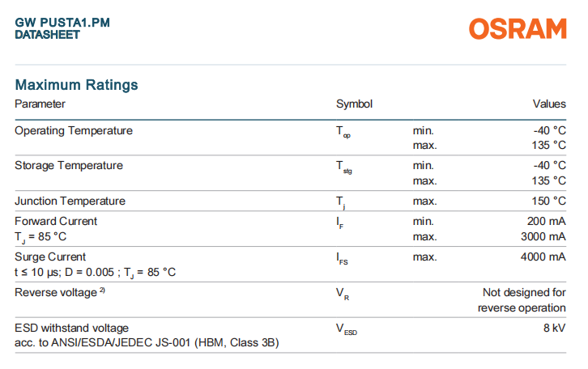The image size is (588, 369).
Task: Click the 3000 mA forward current value
Action: click(543, 236)
